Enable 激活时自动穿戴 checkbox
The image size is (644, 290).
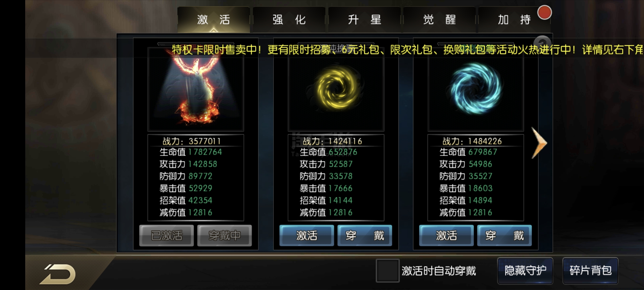tap(388, 271)
